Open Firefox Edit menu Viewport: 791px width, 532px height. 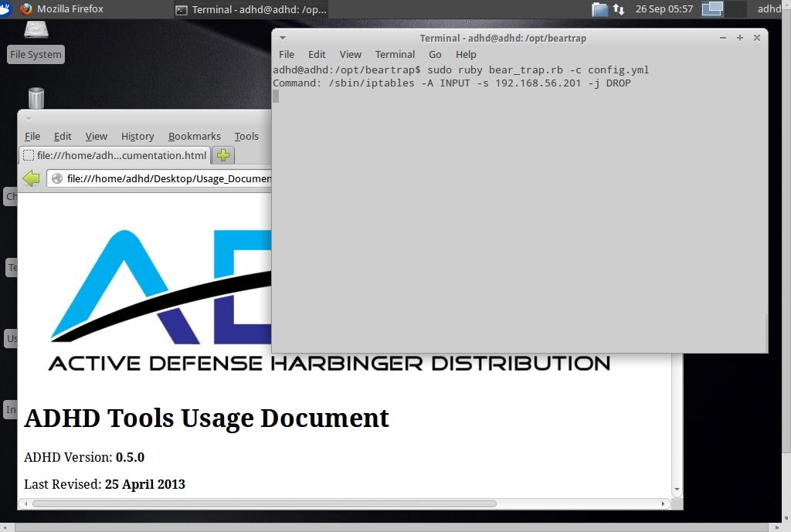[63, 136]
